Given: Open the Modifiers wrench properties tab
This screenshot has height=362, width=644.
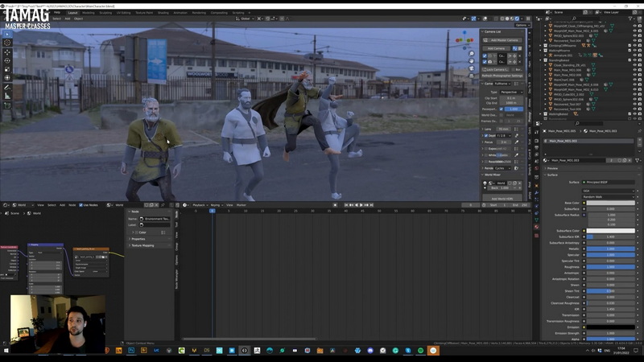Looking at the screenshot, I should click(536, 192).
